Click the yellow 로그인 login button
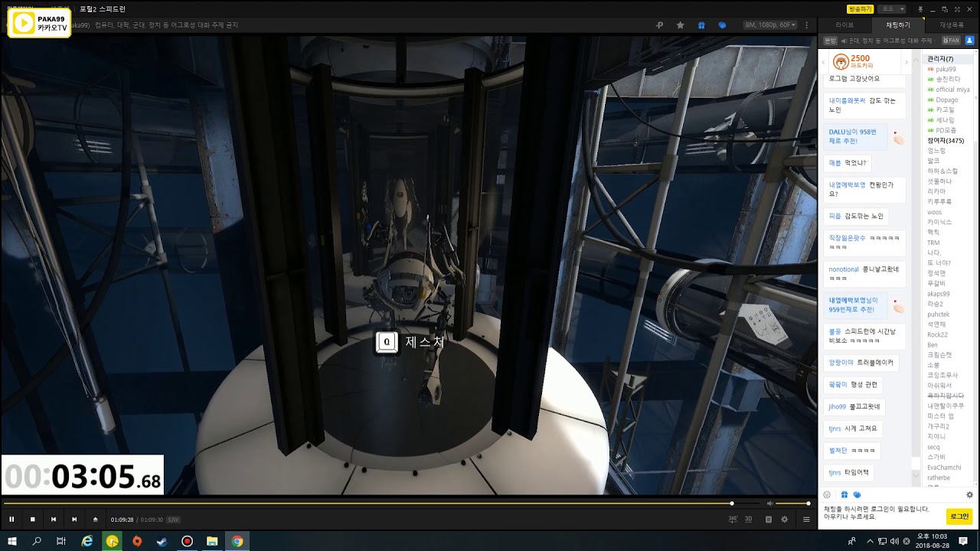Image resolution: width=980 pixels, height=551 pixels. coord(959,517)
